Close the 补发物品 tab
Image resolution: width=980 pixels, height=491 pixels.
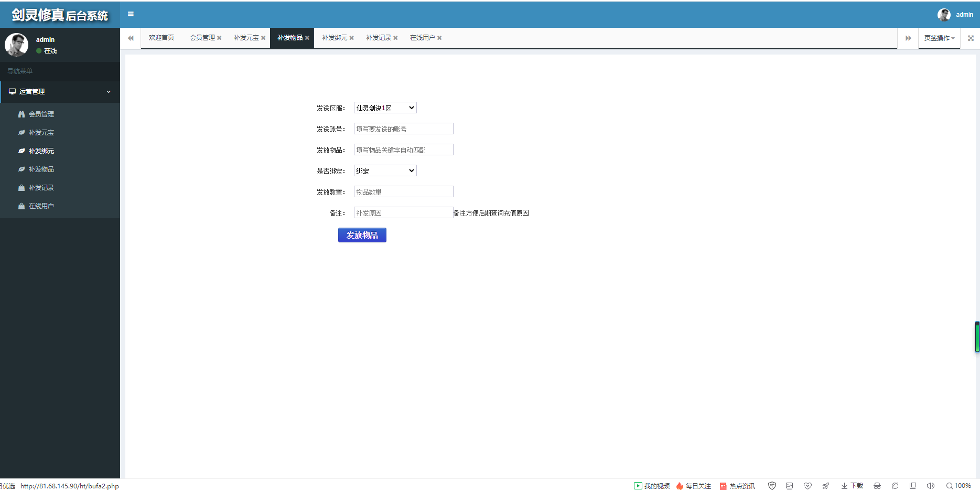click(307, 38)
